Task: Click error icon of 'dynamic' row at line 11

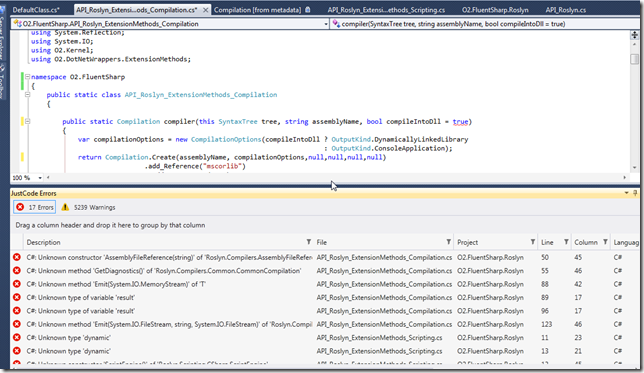Action: 17,337
